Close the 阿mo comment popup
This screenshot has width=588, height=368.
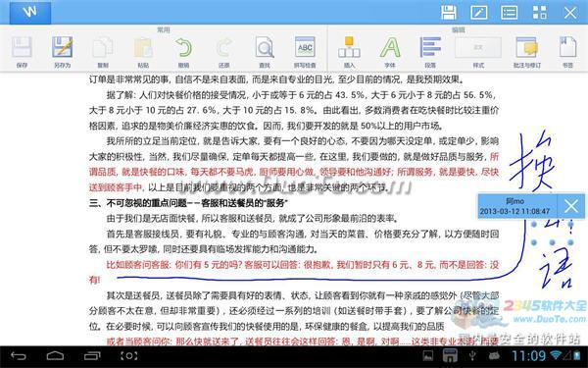coord(571,206)
